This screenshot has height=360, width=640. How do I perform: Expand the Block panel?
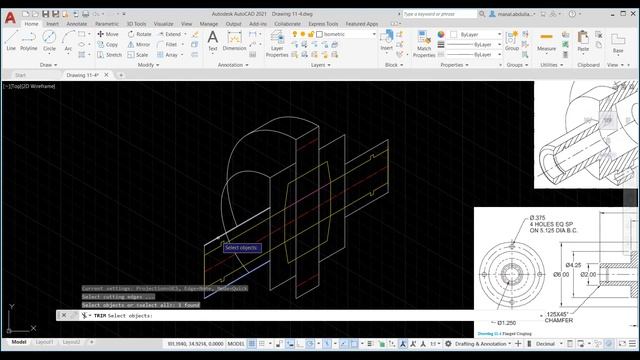pyautogui.click(x=394, y=65)
